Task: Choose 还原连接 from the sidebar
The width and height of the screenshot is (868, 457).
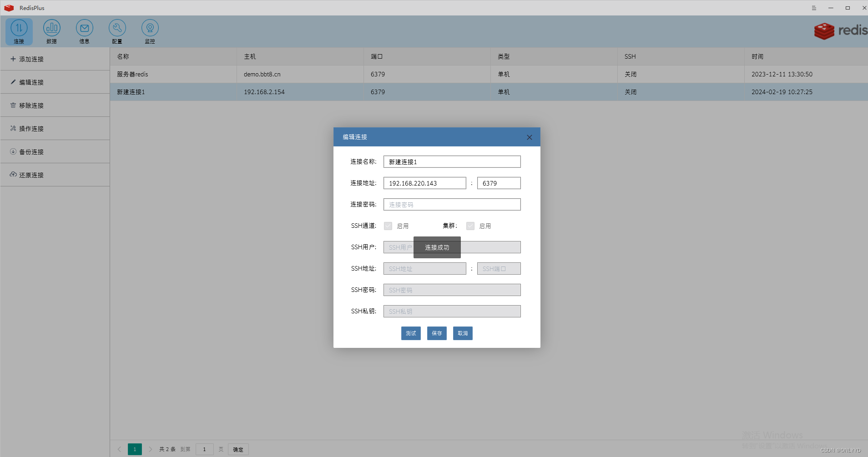Action: 31,175
